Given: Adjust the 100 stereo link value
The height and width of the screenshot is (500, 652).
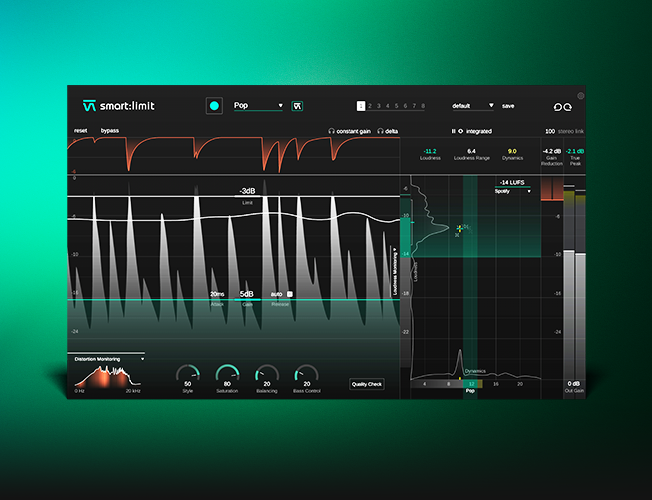Looking at the screenshot, I should tap(550, 131).
